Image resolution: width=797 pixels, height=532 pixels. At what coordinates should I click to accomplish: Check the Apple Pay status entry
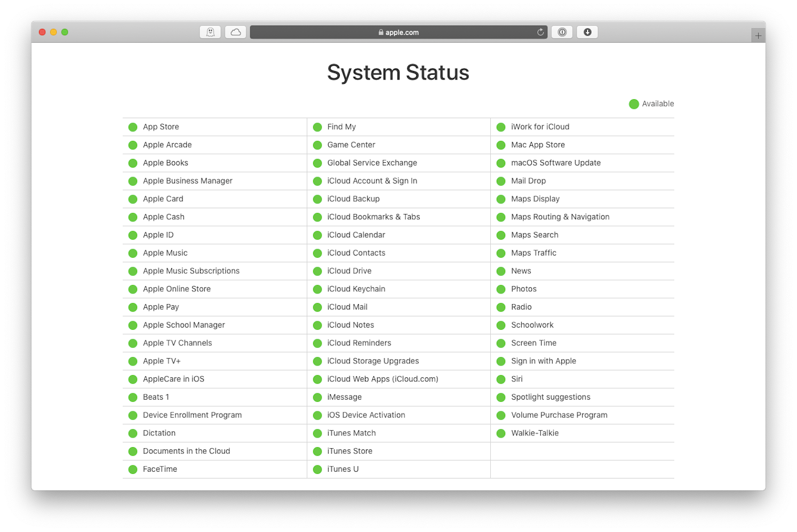click(x=161, y=307)
